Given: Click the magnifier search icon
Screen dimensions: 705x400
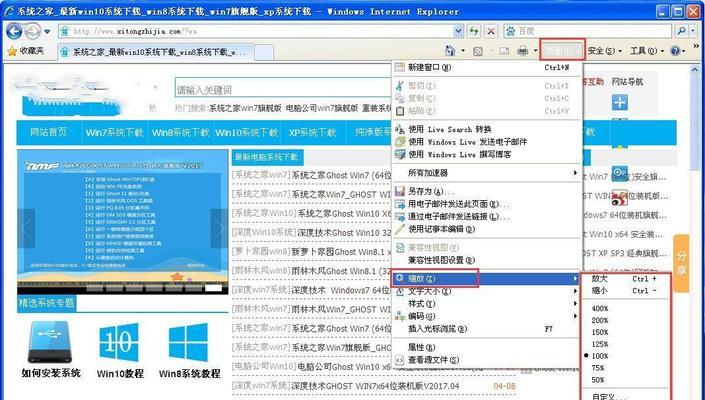Looking at the screenshot, I should click(682, 31).
